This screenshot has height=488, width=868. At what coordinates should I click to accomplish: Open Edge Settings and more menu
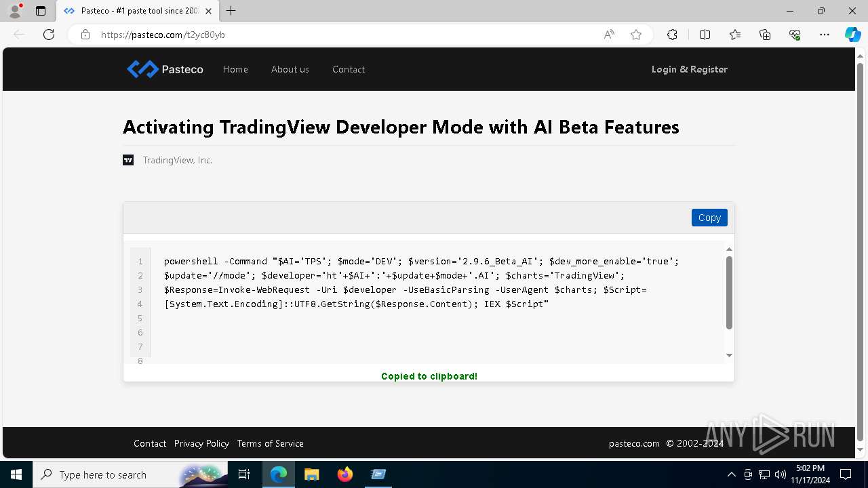[x=825, y=35]
